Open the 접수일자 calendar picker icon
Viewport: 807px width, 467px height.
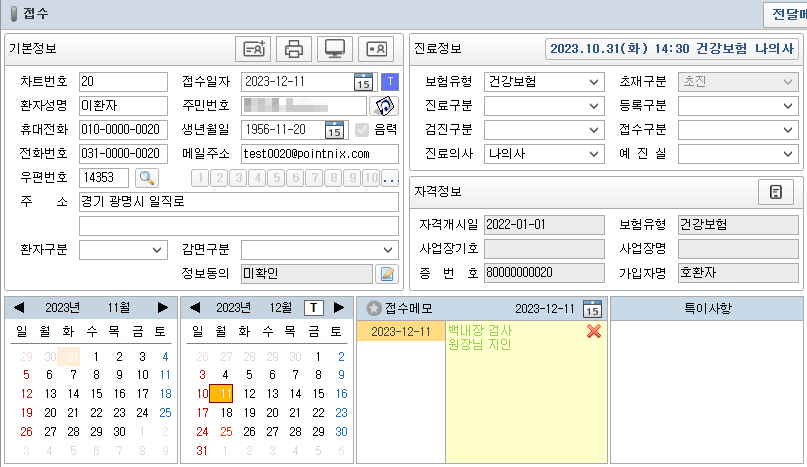[362, 82]
